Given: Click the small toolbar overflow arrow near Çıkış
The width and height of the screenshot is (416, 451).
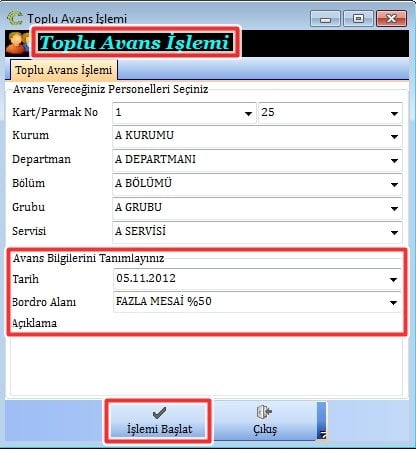Looking at the screenshot, I should click(322, 434).
